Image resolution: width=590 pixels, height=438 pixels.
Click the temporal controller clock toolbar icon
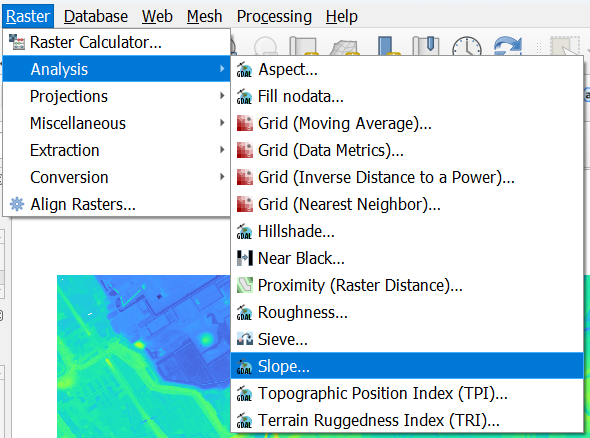[x=467, y=47]
